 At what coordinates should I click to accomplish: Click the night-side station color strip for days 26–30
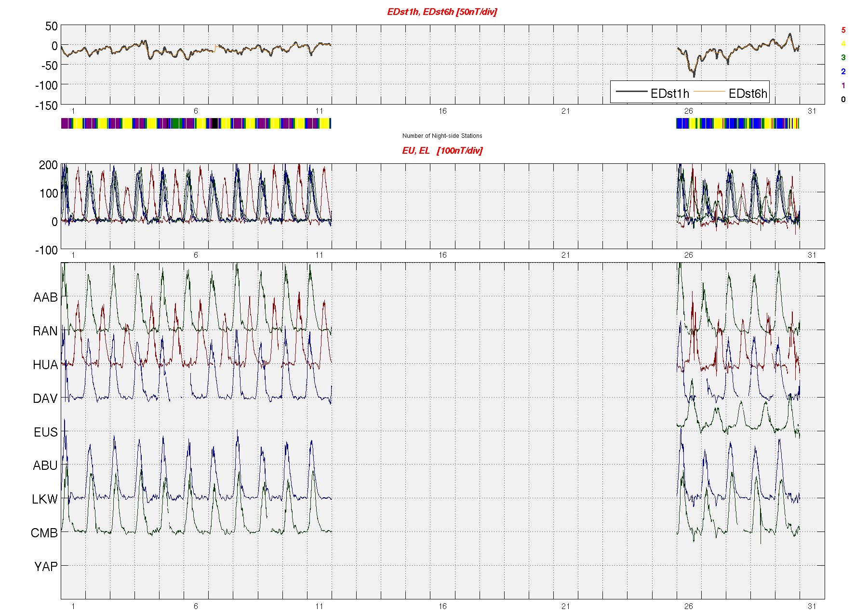[738, 123]
